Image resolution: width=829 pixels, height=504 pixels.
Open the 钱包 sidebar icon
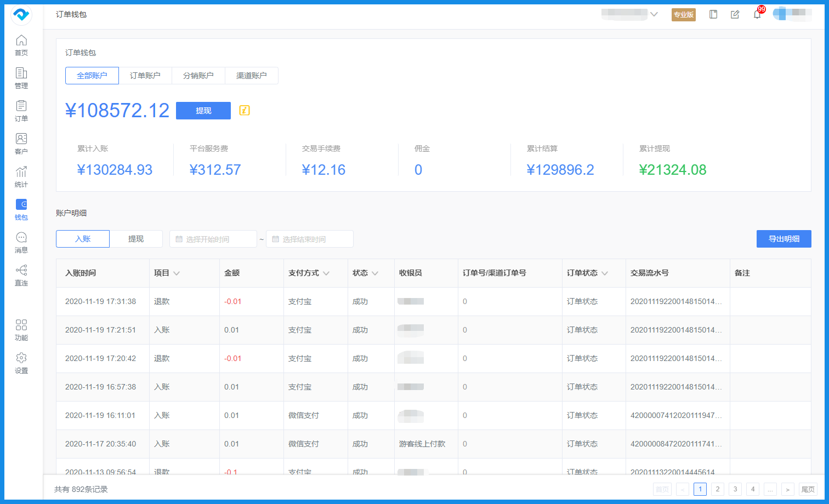tap(21, 208)
